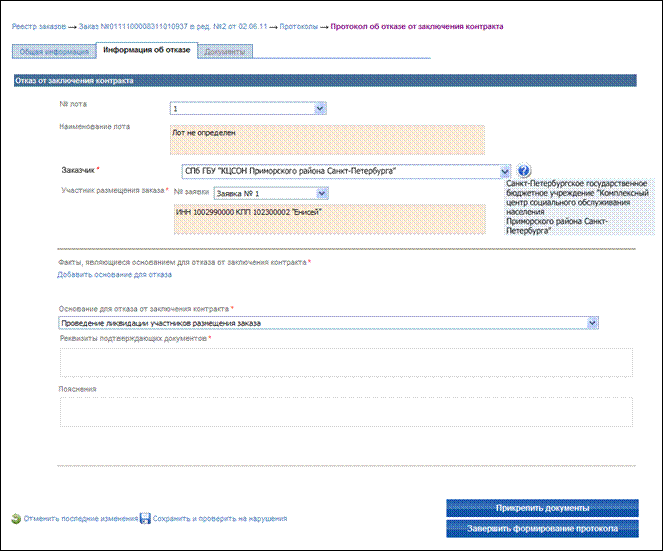
Task: Click label 'Факты, являющиеся основанием для отказа'
Action: (x=182, y=263)
